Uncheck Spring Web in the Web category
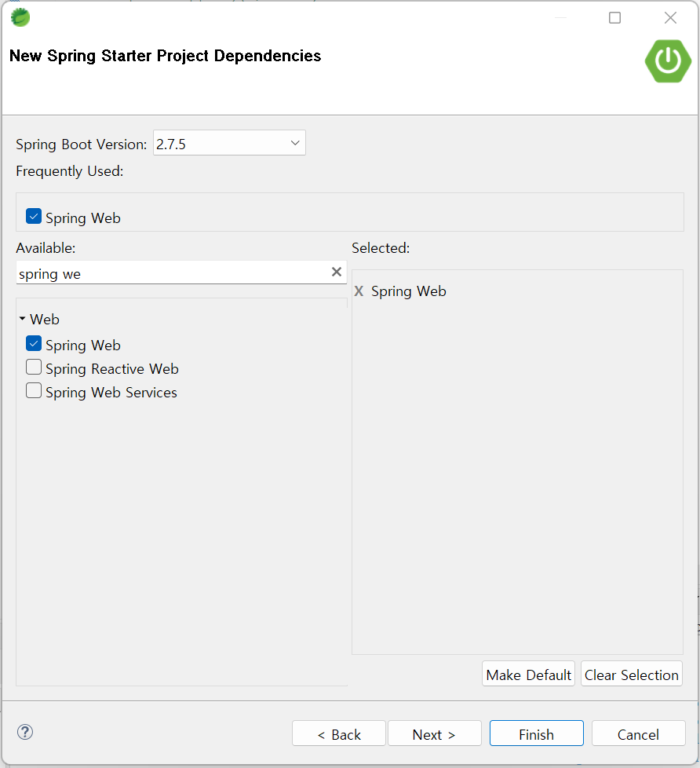Screen dimensions: 700x768 pos(34,343)
